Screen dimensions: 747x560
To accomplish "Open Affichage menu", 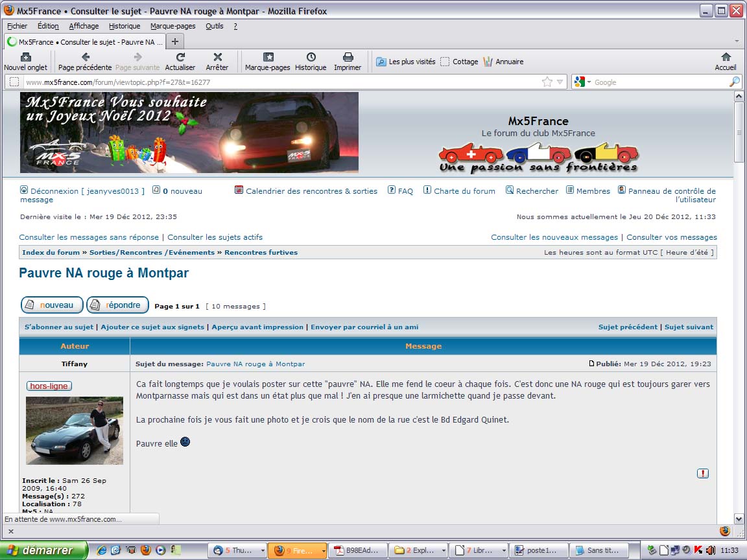I will [x=84, y=26].
